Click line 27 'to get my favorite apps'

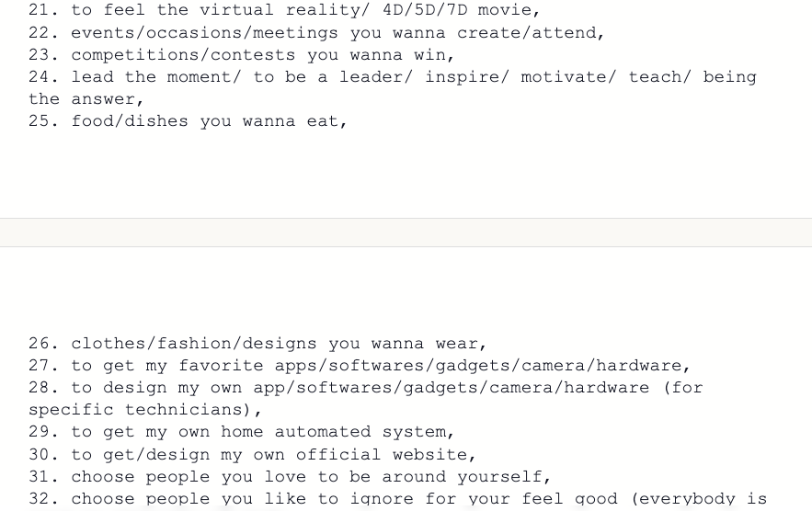pos(360,366)
